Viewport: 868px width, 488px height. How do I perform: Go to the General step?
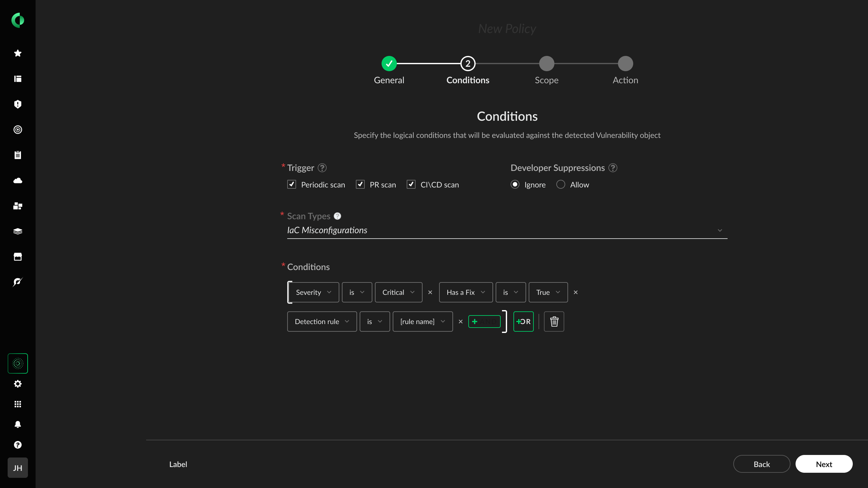coord(389,64)
